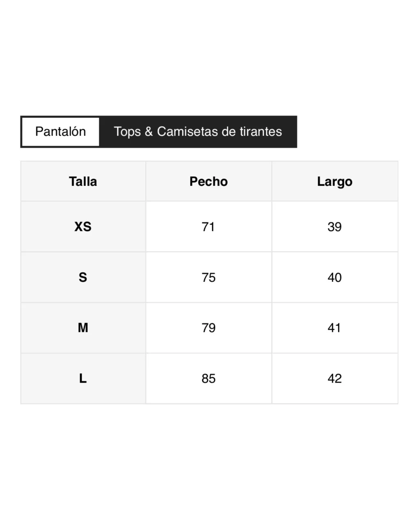Click the M Pecho value 79
The image size is (420, 525).
pyautogui.click(x=208, y=328)
